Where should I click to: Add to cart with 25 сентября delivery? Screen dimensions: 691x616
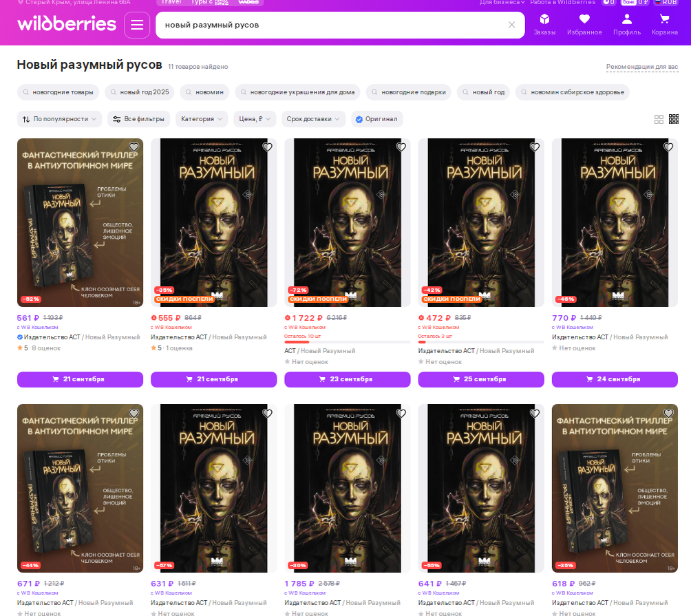coord(481,379)
